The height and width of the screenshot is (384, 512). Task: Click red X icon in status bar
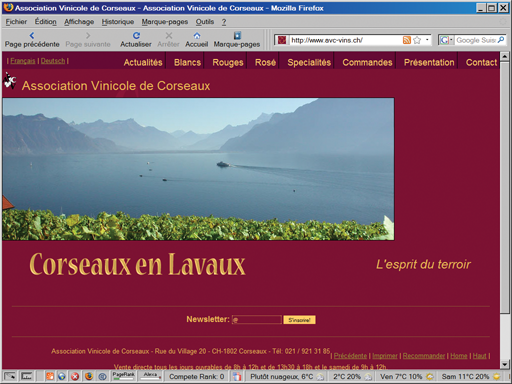(x=75, y=377)
